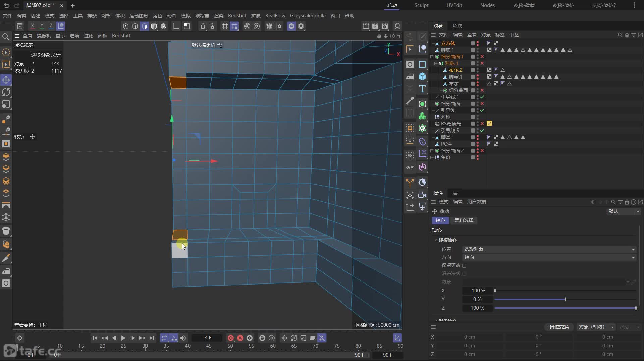Toggle the X axis lock
Viewport: 644px width, 361px height.
pos(32,26)
